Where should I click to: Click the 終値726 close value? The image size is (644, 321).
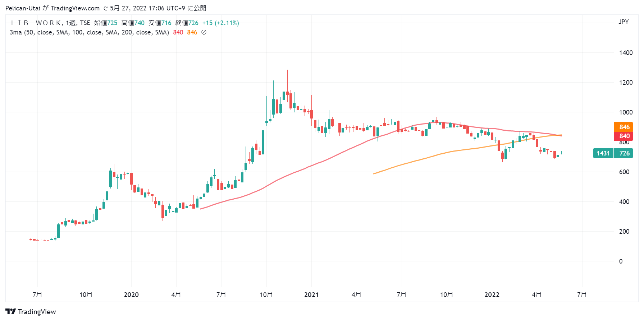(187, 23)
